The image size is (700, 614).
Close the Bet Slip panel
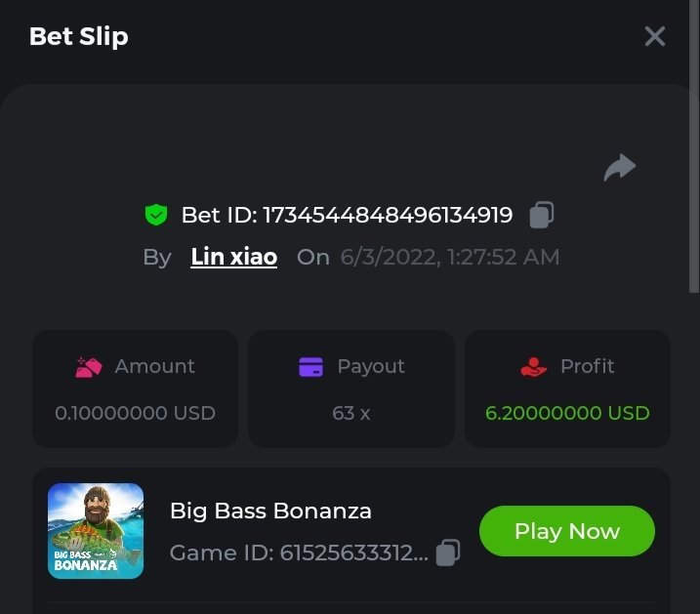click(654, 37)
